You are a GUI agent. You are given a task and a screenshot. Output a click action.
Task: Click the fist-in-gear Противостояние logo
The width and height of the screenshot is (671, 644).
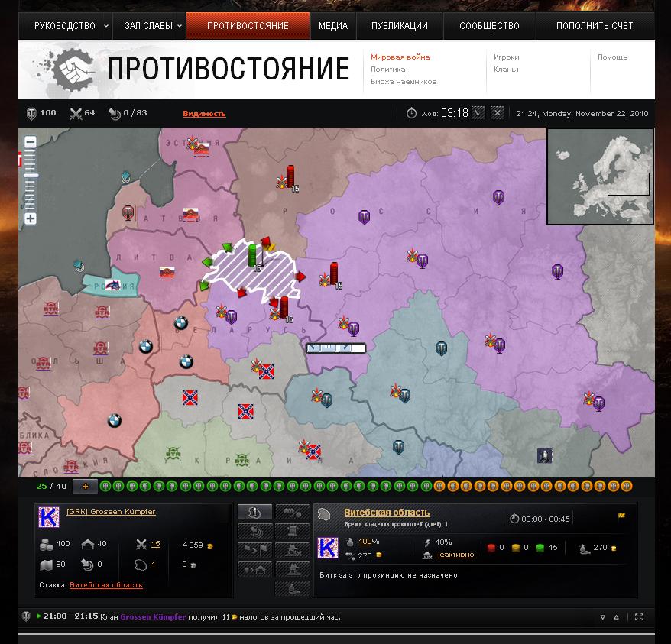(73, 70)
